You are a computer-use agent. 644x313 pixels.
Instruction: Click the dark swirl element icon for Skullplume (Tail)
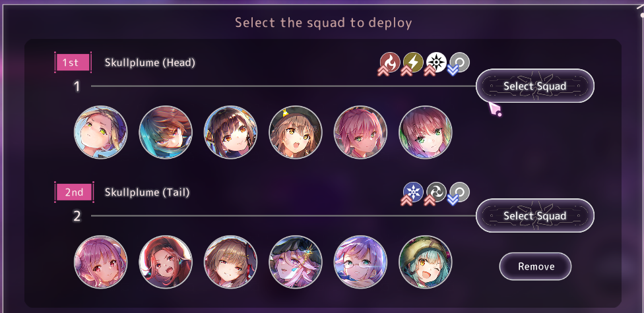(x=436, y=192)
